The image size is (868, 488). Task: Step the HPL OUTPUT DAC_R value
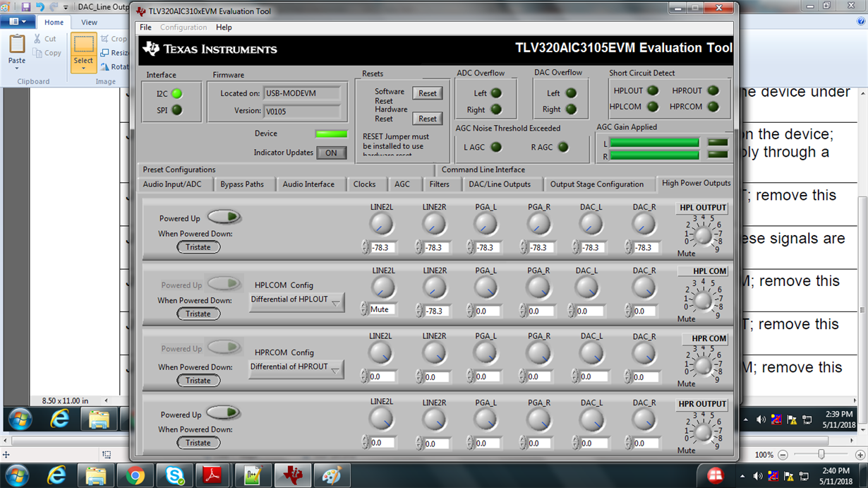pyautogui.click(x=627, y=247)
